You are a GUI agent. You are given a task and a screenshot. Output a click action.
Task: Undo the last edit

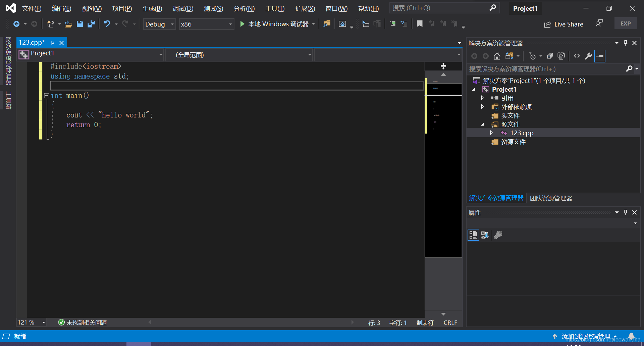pos(107,24)
